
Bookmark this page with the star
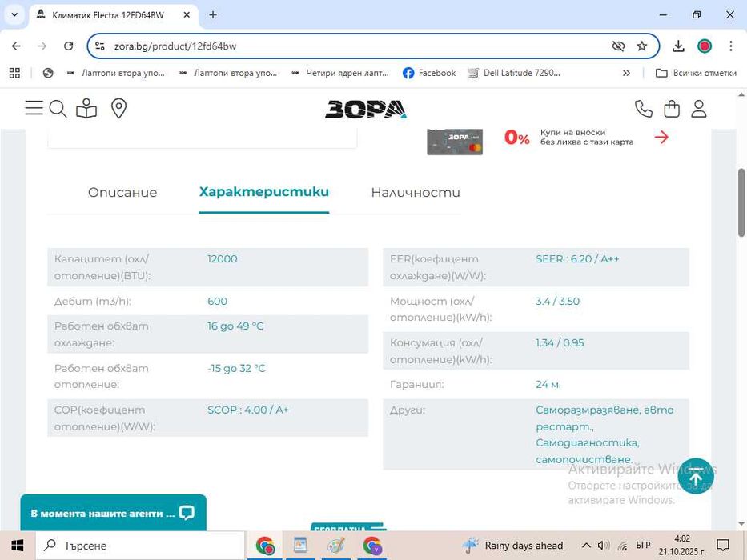641,46
